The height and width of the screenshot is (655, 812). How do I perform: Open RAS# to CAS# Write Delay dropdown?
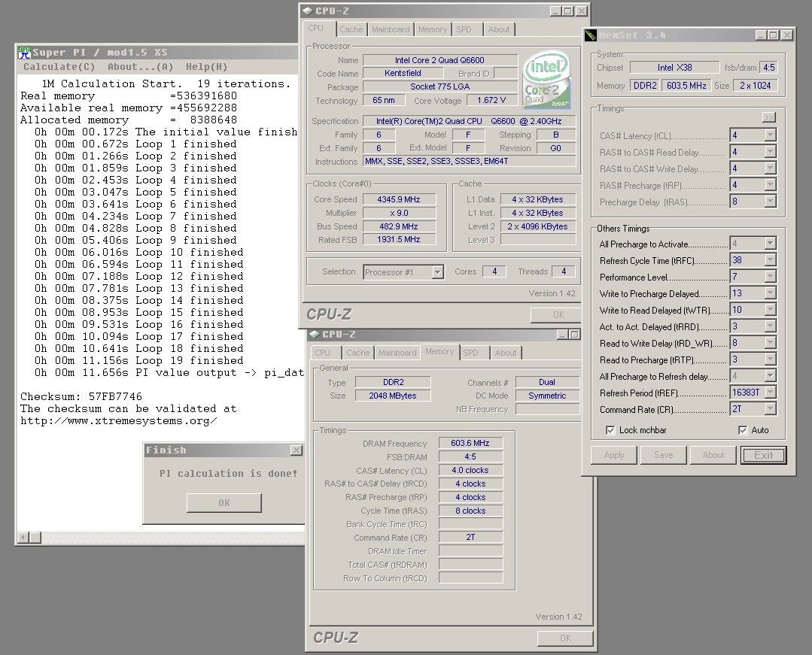[x=770, y=168]
